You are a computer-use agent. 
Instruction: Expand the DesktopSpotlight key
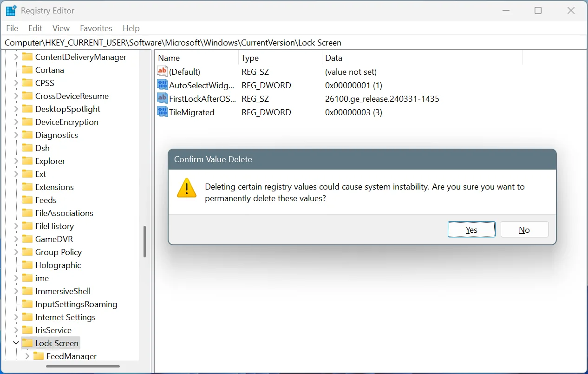pyautogui.click(x=16, y=109)
